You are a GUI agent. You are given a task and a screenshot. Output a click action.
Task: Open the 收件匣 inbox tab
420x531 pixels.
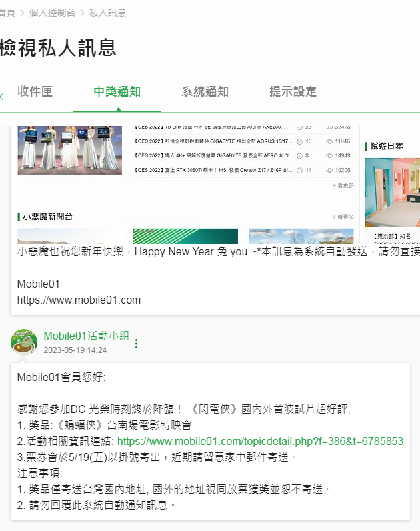[x=35, y=91]
